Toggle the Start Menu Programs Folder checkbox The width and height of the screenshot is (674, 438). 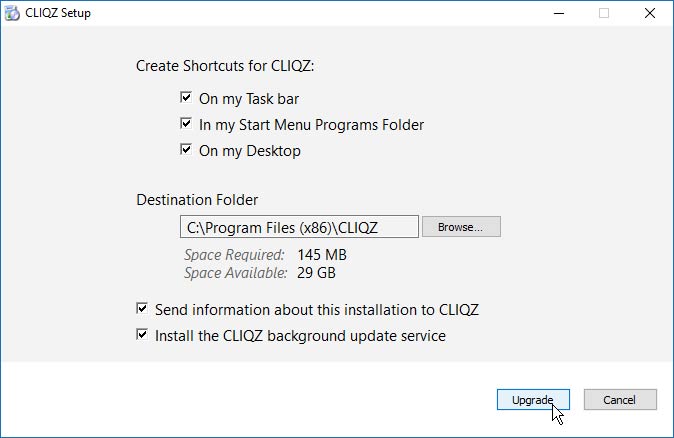pos(186,124)
